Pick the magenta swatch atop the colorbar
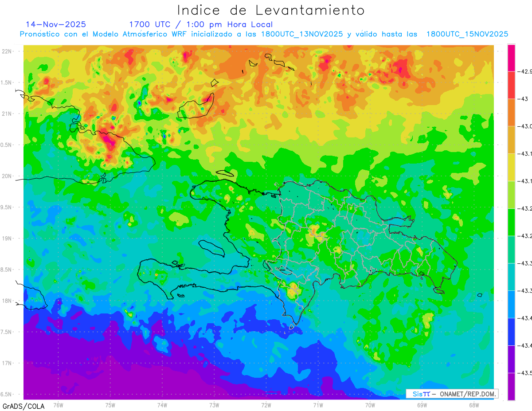The width and height of the screenshot is (532, 411). click(x=511, y=58)
